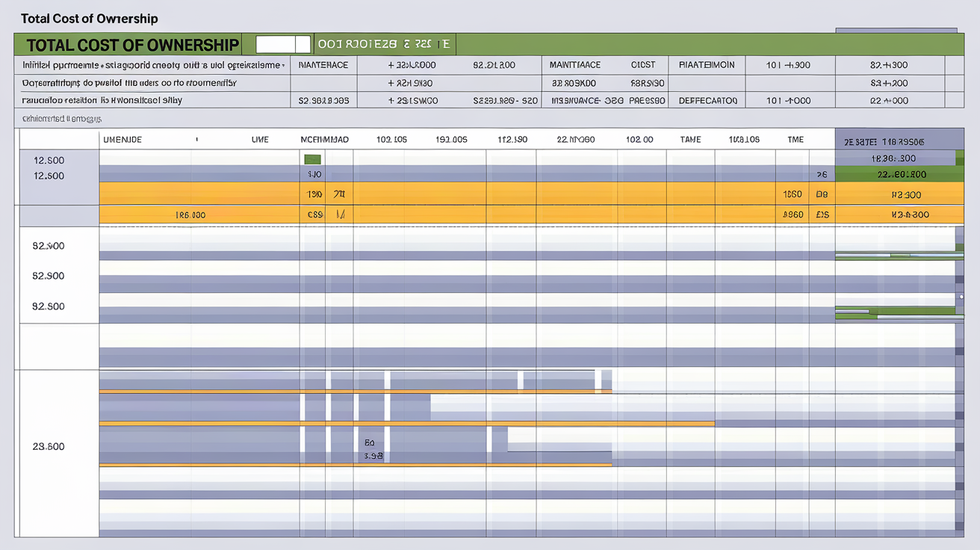
Task: Select the green 'TOTAL COST OF OWNERSHIP' banner heading
Action: pos(132,45)
